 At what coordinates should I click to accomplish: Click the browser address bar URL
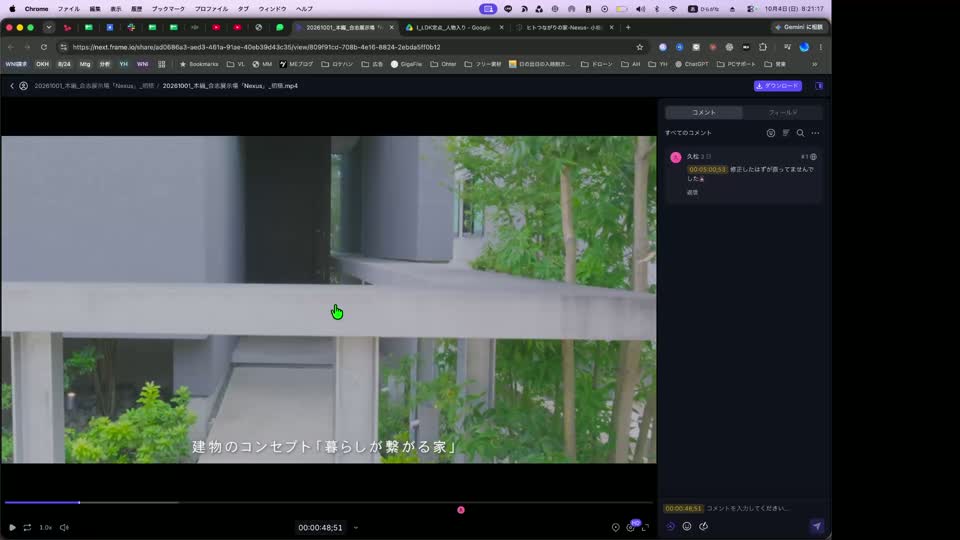(x=256, y=47)
